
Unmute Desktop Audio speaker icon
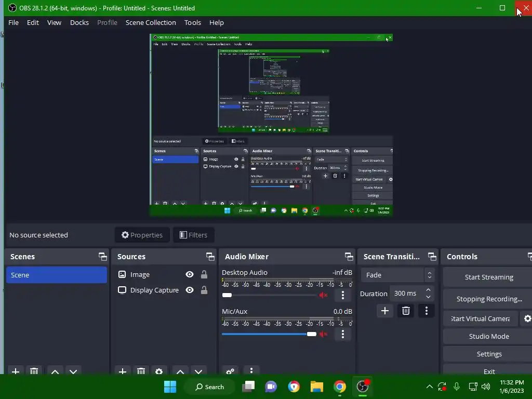(x=323, y=295)
